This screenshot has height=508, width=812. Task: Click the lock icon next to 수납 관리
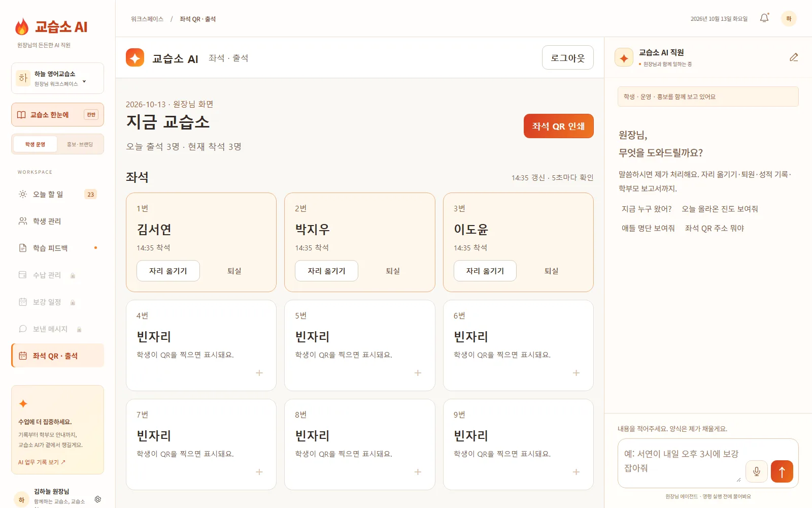pyautogui.click(x=73, y=275)
